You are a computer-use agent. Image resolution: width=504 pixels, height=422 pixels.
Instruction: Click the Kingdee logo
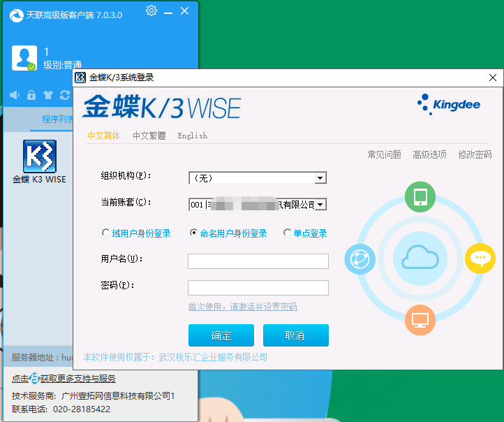(x=449, y=105)
